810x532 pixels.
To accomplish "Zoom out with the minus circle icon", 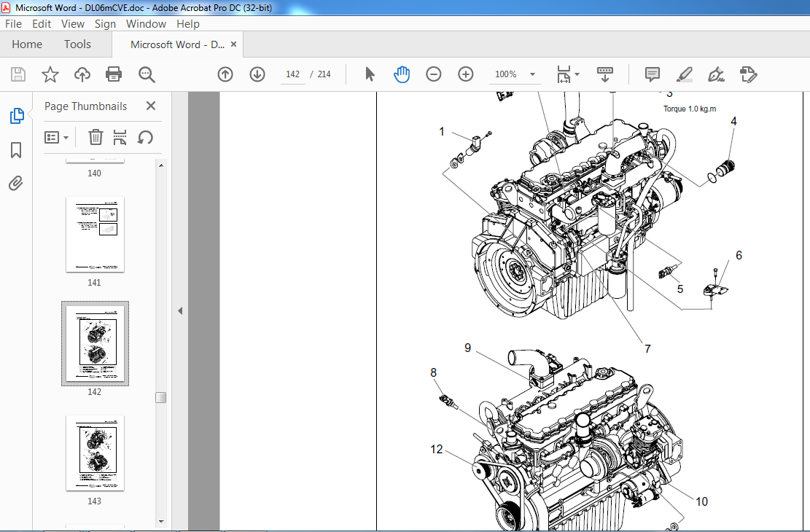I will click(433, 74).
